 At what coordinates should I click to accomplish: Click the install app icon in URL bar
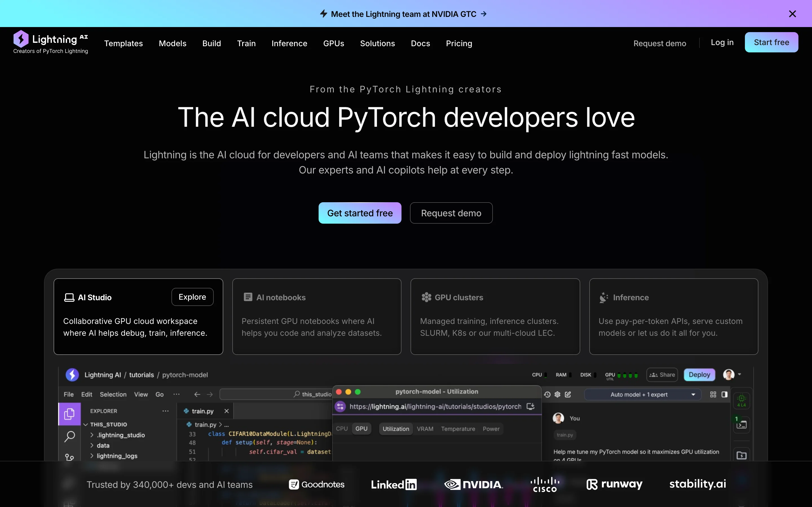[x=530, y=406]
